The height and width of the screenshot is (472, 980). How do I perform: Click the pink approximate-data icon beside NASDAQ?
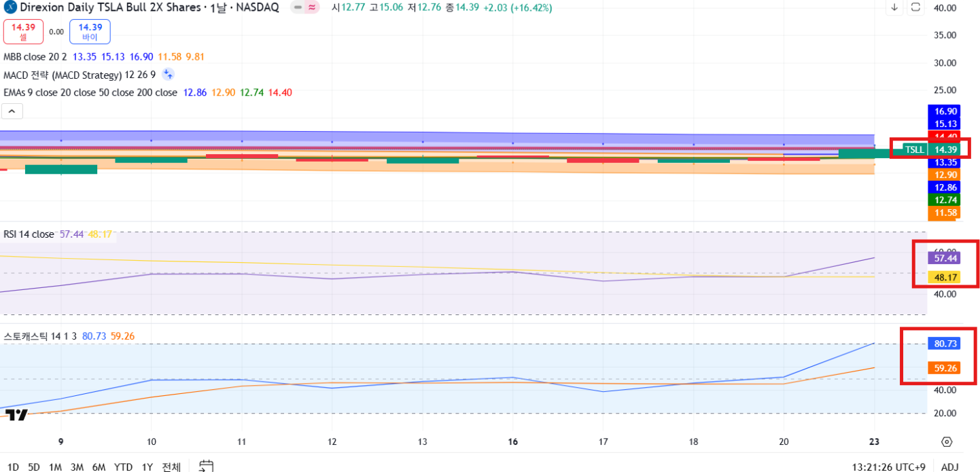(312, 7)
